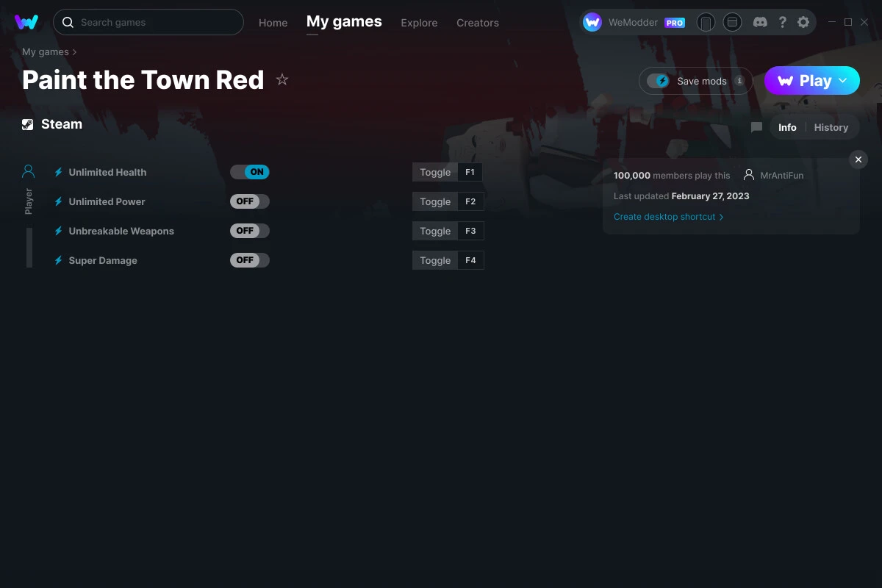Navigate to the Explore page

coord(419,23)
